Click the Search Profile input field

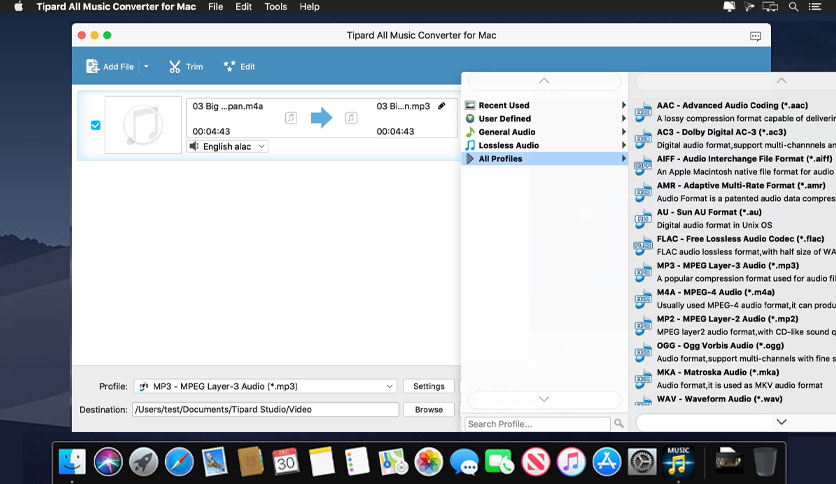point(537,424)
